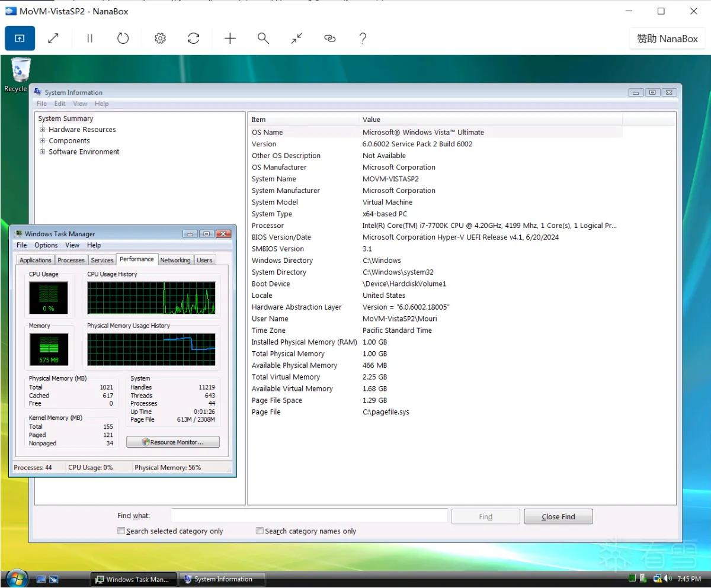711x588 pixels.
Task: Open the Networking tab in Task Manager
Action: [x=175, y=260]
